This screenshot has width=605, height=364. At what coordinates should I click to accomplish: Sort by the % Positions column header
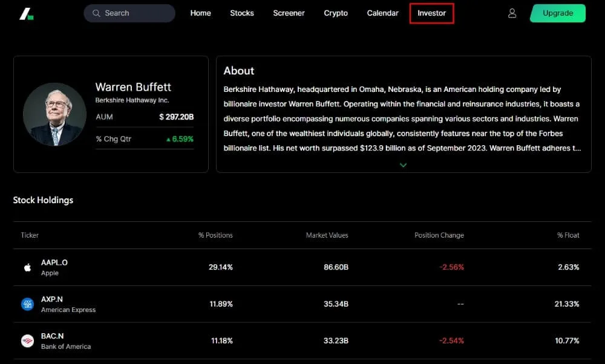(x=215, y=235)
